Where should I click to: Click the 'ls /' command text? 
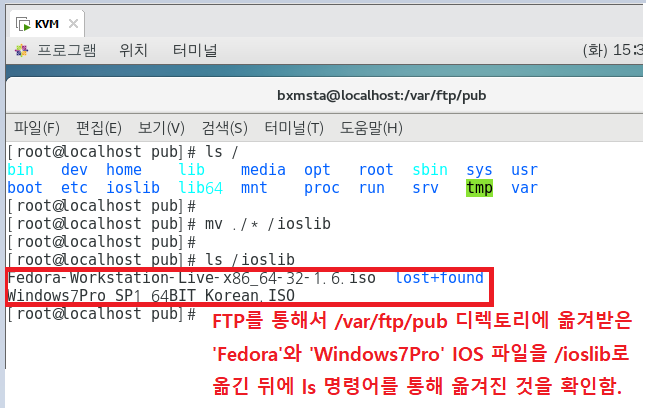[x=222, y=152]
